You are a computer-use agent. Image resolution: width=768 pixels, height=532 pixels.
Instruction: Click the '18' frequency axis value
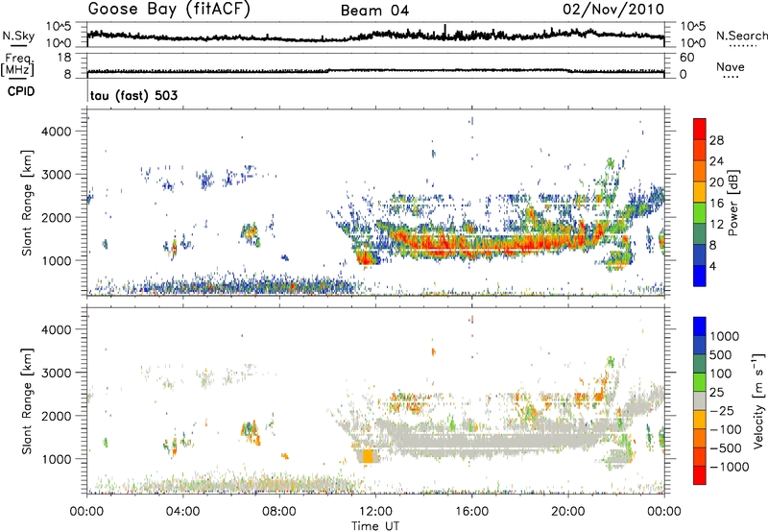pyautogui.click(x=63, y=58)
